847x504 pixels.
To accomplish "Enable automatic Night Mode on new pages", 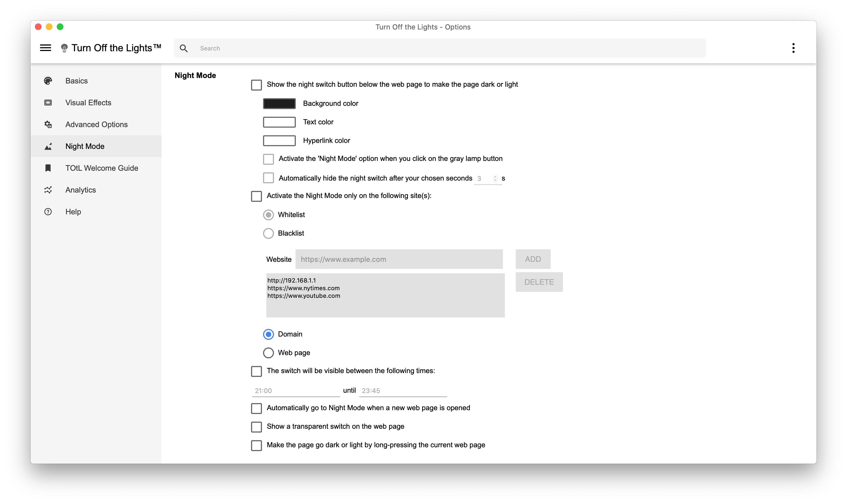I will tap(256, 408).
